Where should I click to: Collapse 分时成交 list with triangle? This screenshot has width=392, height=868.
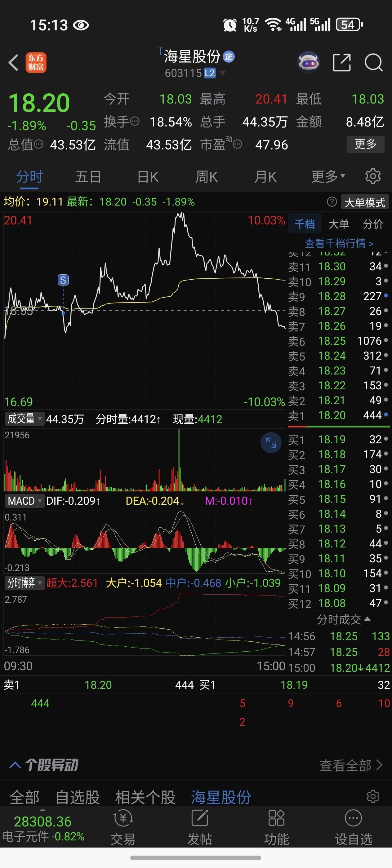coord(367,619)
